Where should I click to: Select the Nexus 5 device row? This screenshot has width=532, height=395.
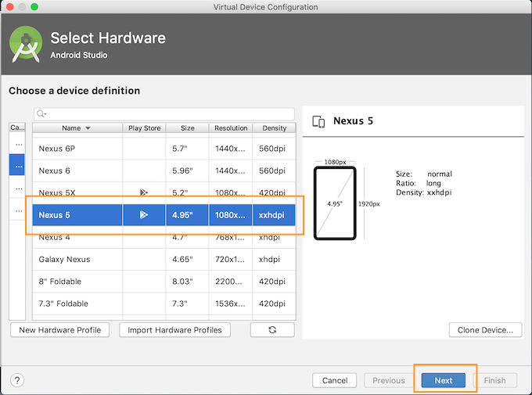(x=164, y=215)
